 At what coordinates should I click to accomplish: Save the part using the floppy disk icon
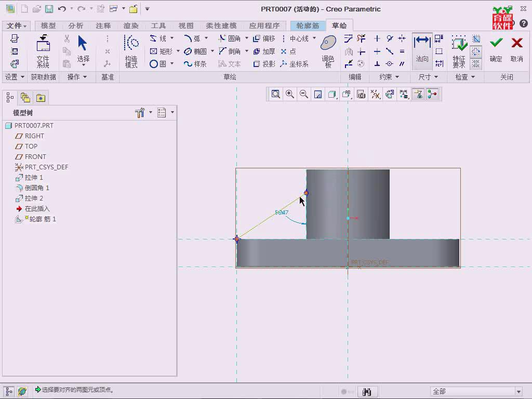click(x=49, y=9)
